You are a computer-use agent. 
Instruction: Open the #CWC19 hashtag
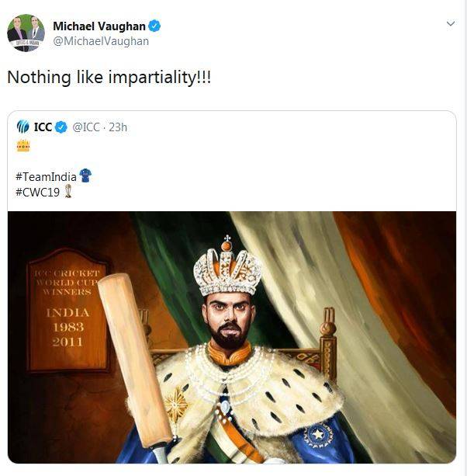click(35, 192)
